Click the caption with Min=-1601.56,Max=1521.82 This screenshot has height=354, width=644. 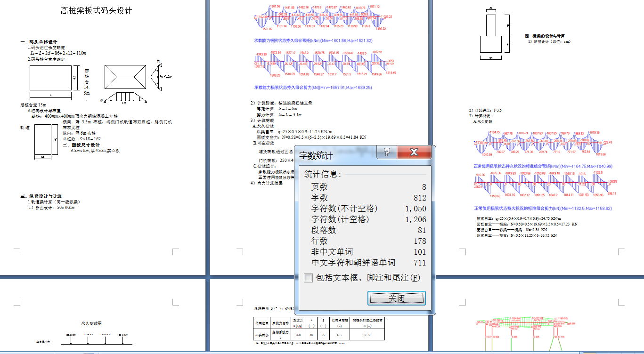pyautogui.click(x=313, y=41)
